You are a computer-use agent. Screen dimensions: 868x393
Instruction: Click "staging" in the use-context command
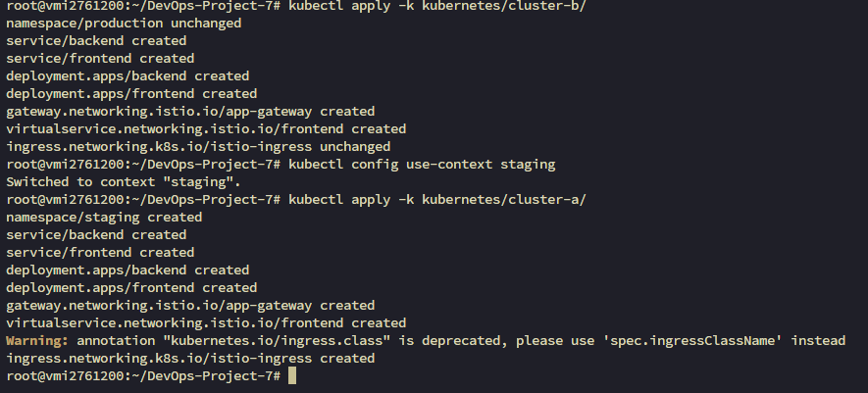coord(528,165)
